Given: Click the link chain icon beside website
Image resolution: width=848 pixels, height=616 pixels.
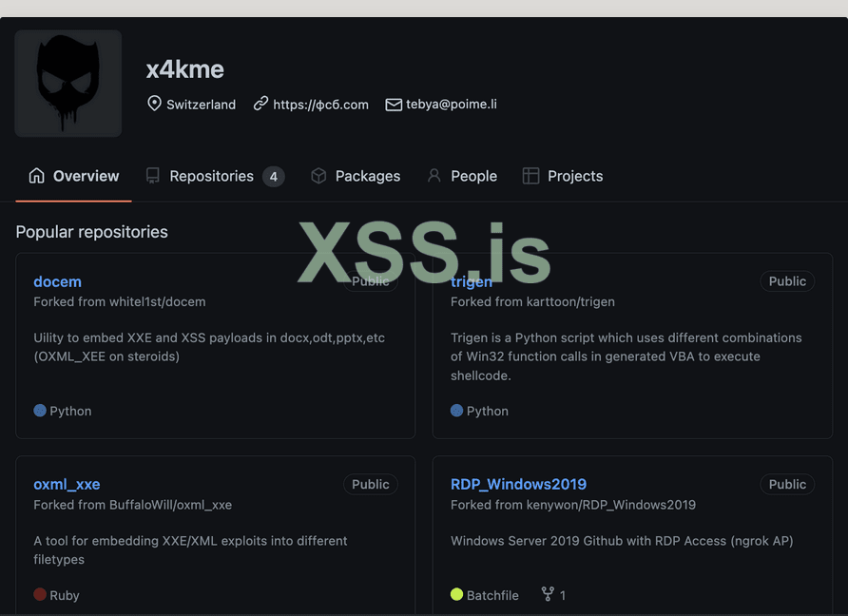Looking at the screenshot, I should click(260, 104).
